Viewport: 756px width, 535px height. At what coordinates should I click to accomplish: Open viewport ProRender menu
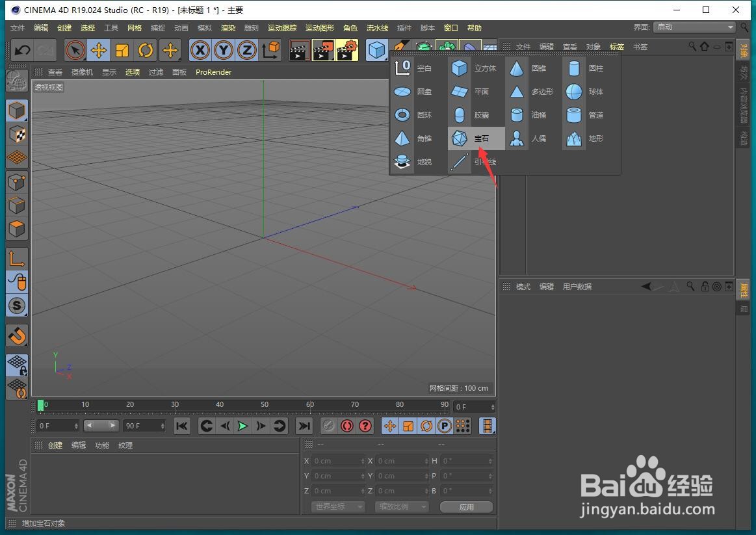coord(214,72)
